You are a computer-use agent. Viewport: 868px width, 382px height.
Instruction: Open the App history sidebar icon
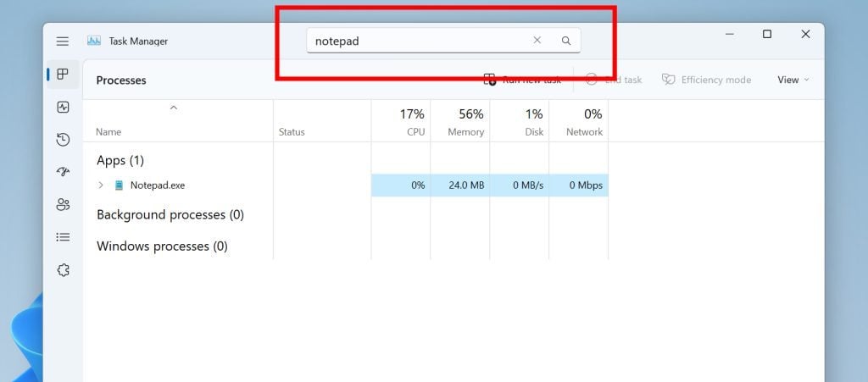pyautogui.click(x=63, y=140)
